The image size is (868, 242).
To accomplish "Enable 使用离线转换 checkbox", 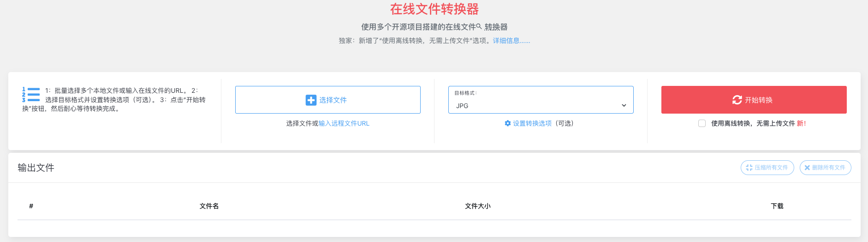I will [702, 123].
